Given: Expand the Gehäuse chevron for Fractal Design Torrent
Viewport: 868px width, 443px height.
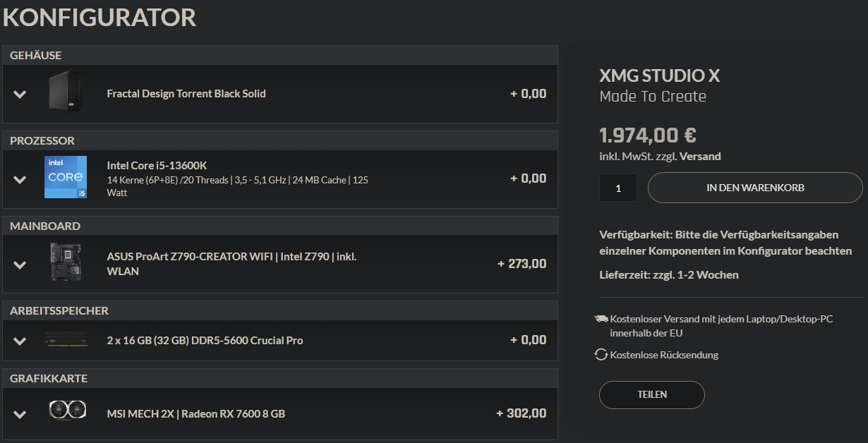Looking at the screenshot, I should tap(20, 94).
